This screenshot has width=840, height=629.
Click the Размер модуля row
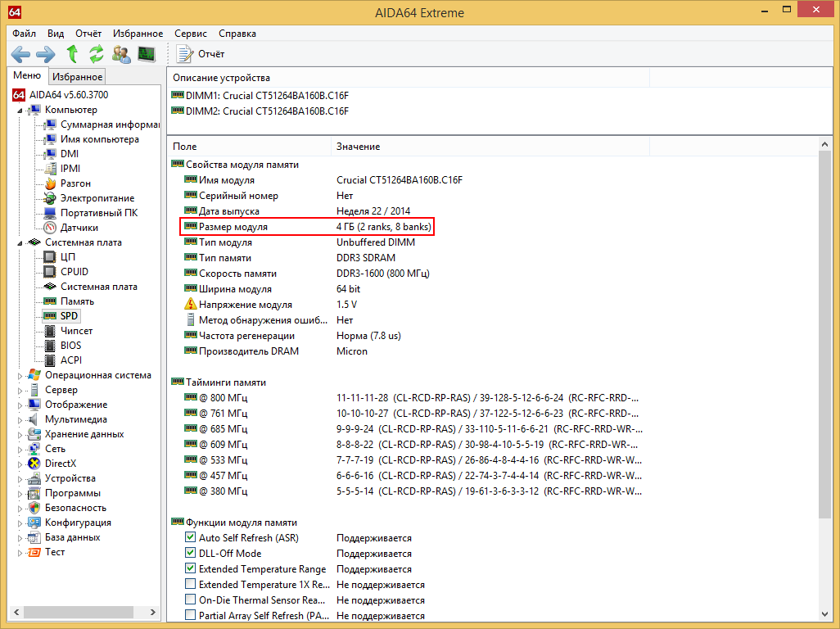[307, 227]
